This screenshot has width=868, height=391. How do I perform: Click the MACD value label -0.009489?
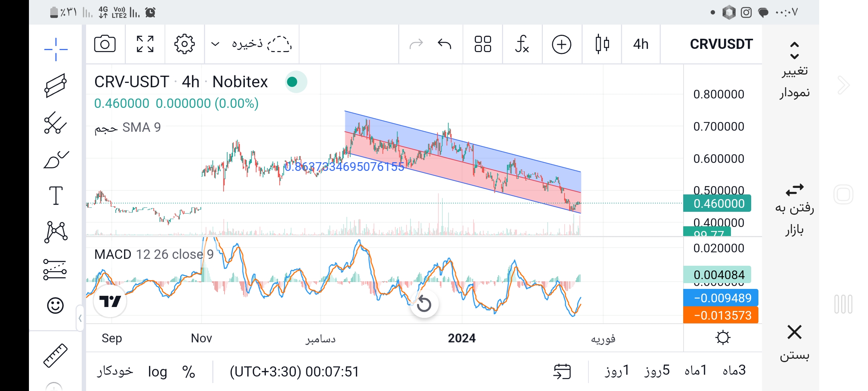[720, 298]
